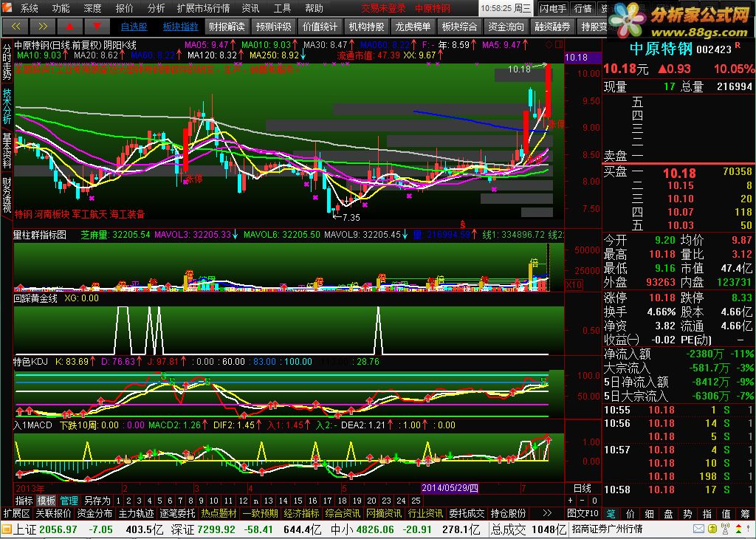Click the double left arrow back button
The height and width of the screenshot is (539, 756).
click(x=15, y=27)
